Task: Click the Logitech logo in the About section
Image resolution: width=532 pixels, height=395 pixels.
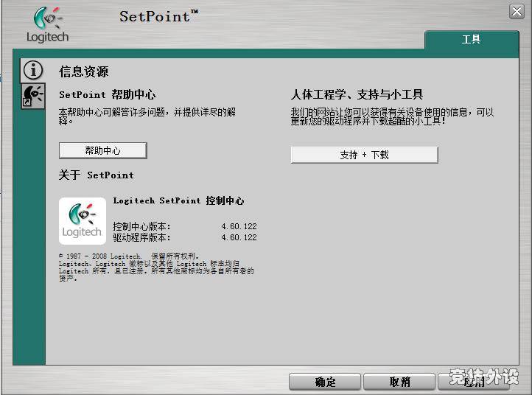Action: (82, 221)
